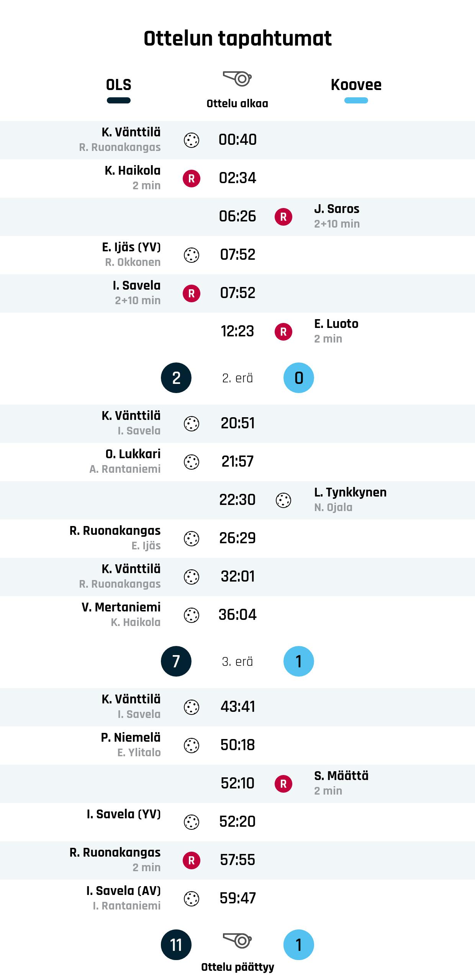Click E. Luoto's name at 12:23
The height and width of the screenshot is (980, 475).
coord(336,324)
